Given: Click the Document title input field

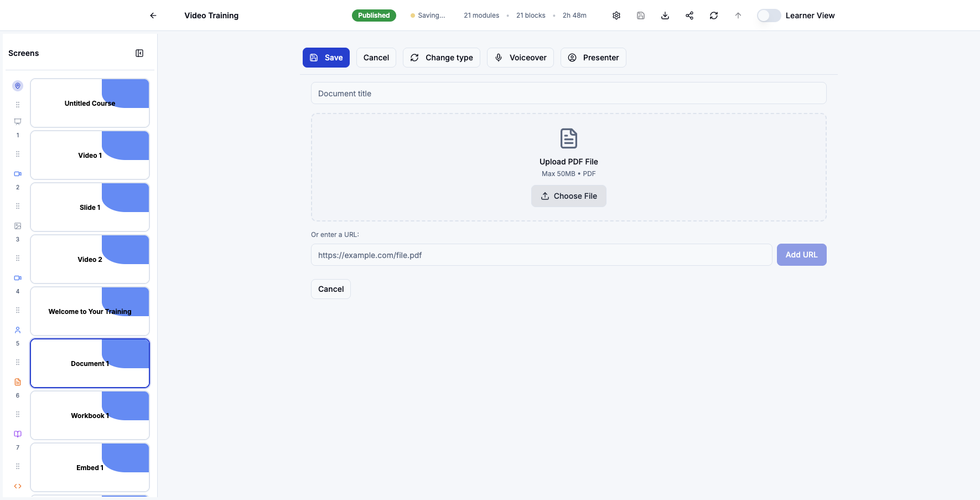Looking at the screenshot, I should coord(569,93).
